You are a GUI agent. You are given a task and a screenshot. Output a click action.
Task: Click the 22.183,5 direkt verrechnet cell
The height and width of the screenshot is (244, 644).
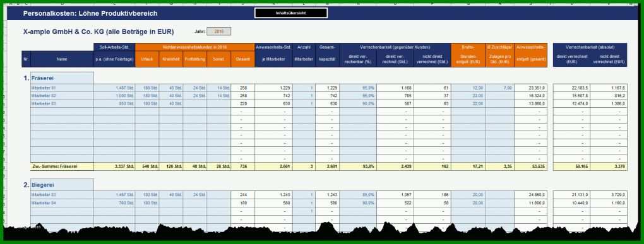click(x=572, y=88)
